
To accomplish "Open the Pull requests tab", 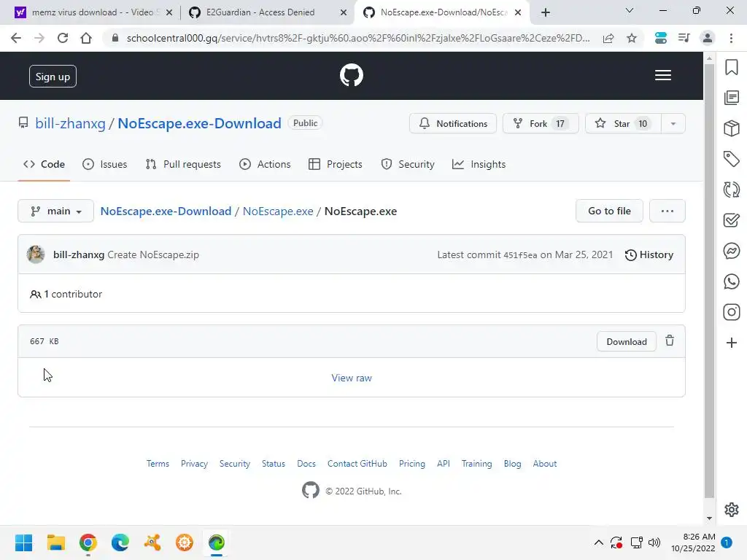I will coord(183,164).
